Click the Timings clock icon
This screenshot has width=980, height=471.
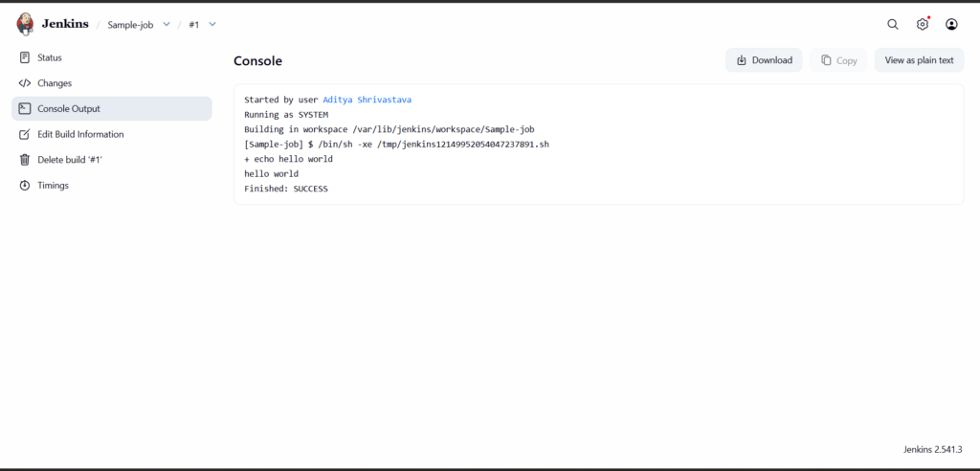click(25, 186)
